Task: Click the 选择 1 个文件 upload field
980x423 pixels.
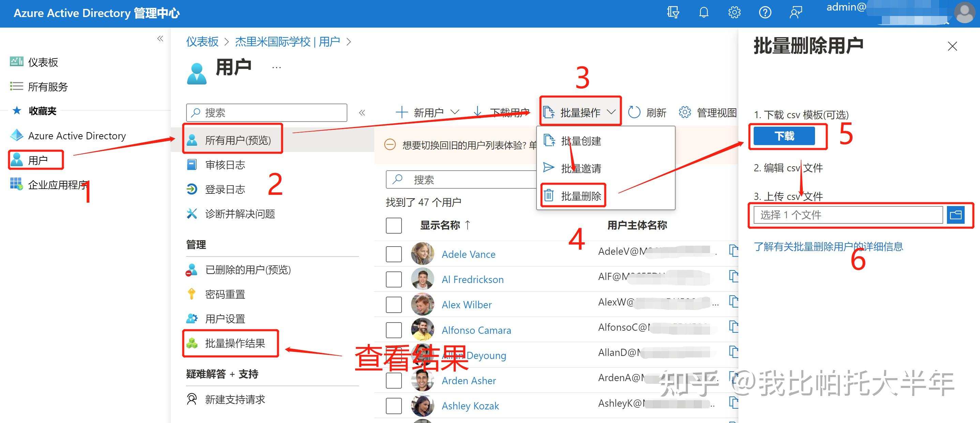Action: [848, 215]
